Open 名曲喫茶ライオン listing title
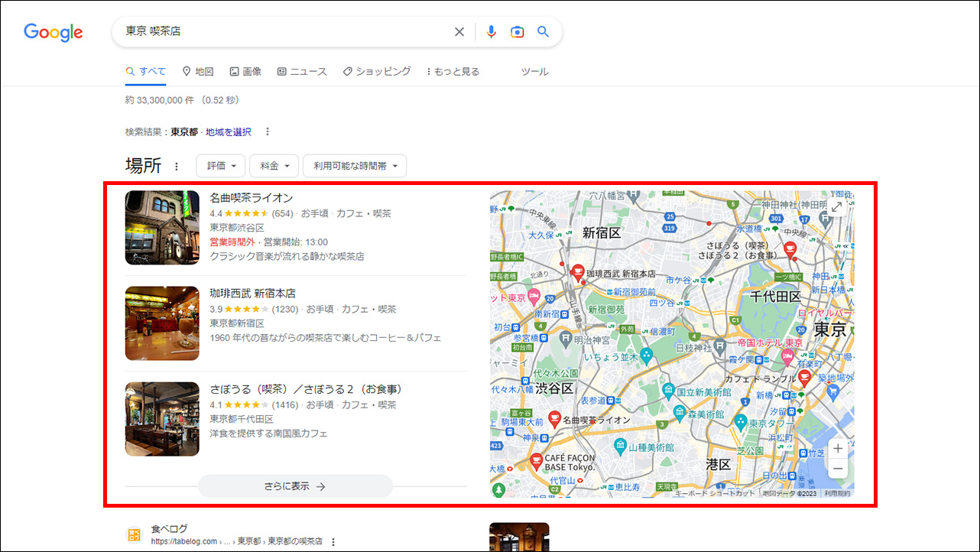980x552 pixels. pos(251,197)
